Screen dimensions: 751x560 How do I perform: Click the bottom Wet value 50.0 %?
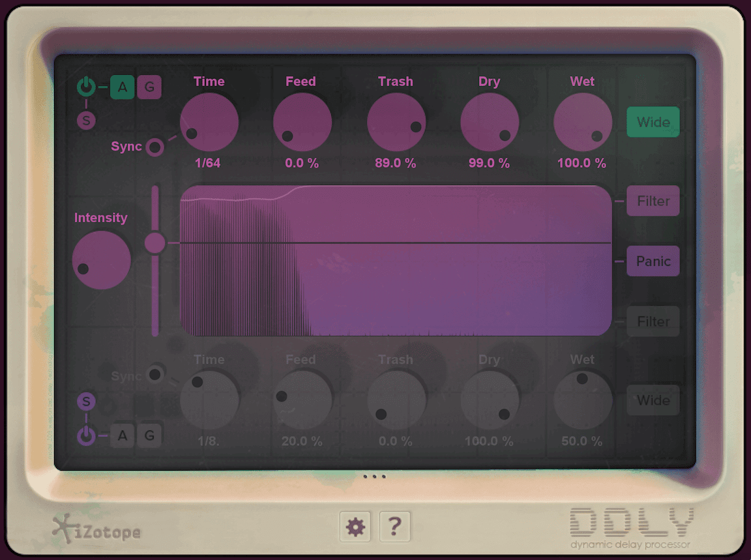point(582,441)
